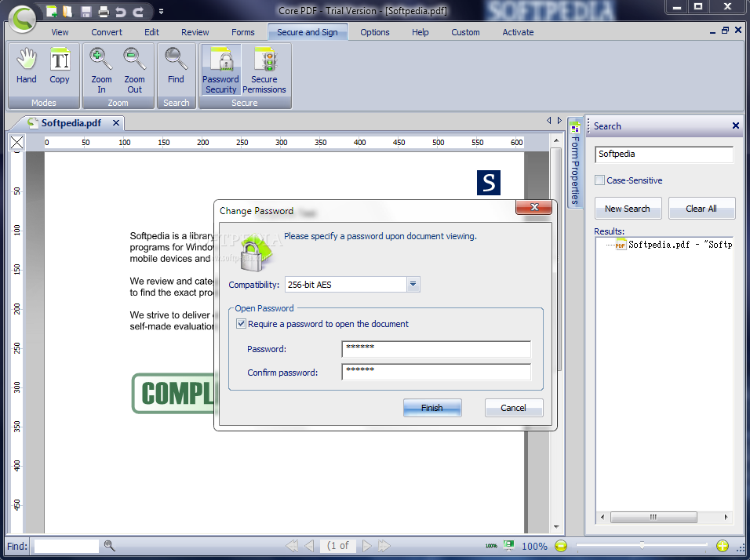Switch to the Review ribbon tab
750x560 pixels.
(195, 32)
